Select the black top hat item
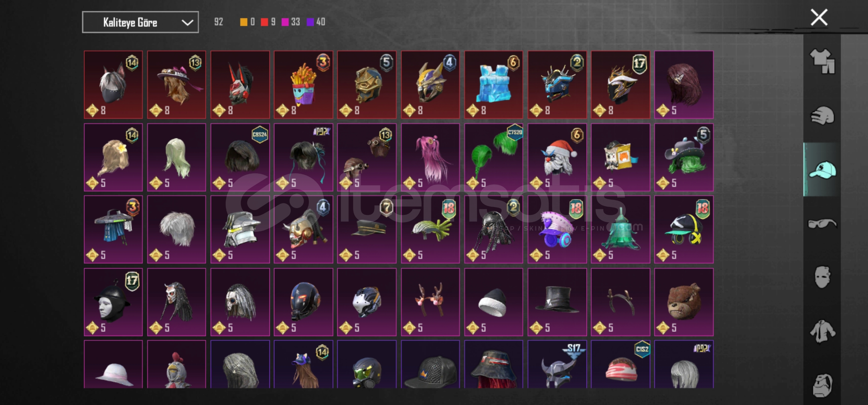 point(557,302)
